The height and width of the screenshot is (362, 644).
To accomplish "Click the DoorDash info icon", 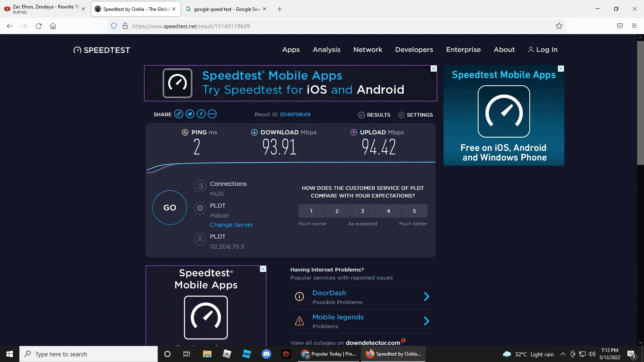I will click(299, 297).
